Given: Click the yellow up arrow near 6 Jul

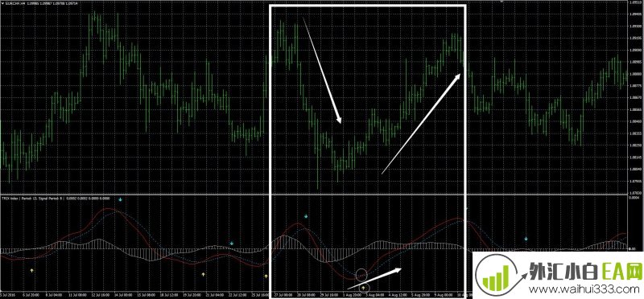Looking at the screenshot, I should tap(31, 270).
